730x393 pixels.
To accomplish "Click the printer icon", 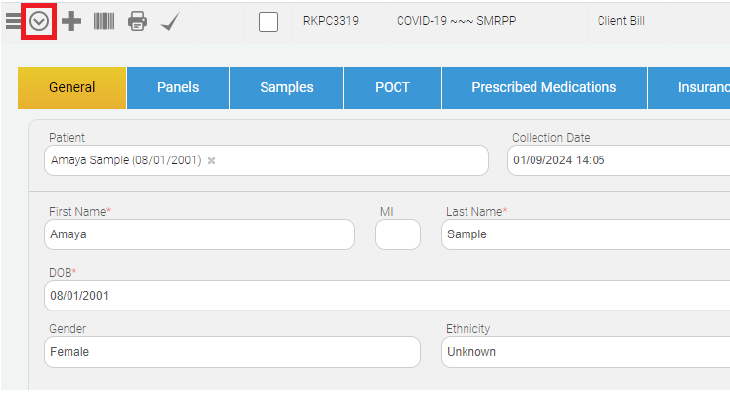I will click(137, 21).
